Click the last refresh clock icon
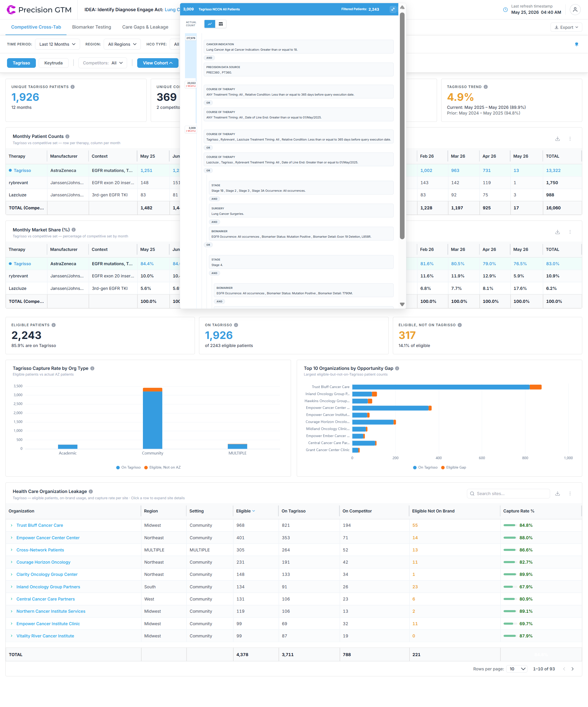 click(x=505, y=10)
